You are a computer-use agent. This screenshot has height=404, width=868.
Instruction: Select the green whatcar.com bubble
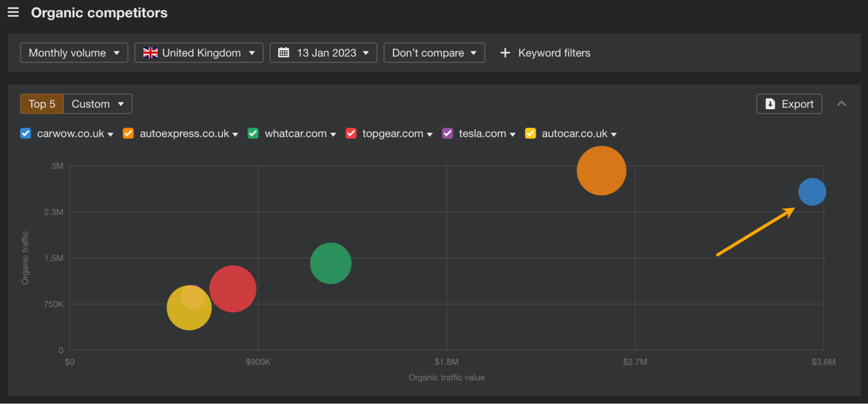(x=331, y=263)
